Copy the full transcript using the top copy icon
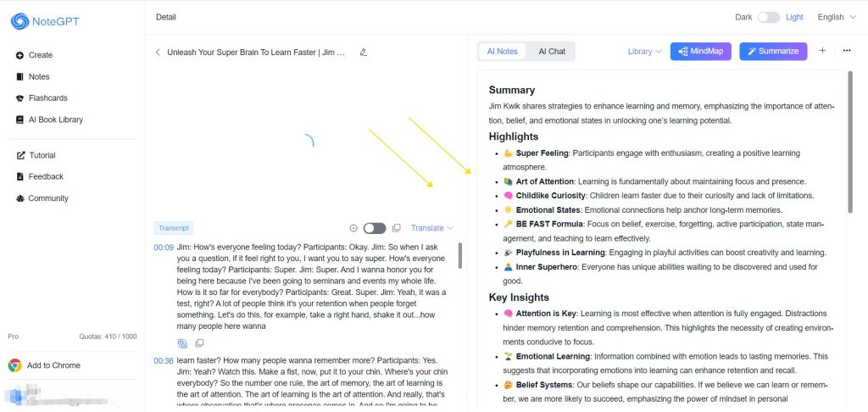 click(x=396, y=228)
